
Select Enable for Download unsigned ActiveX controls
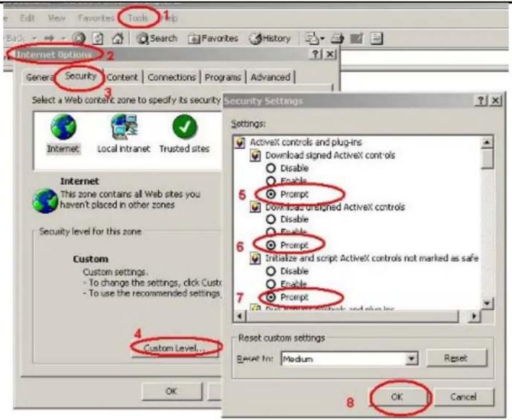[271, 232]
